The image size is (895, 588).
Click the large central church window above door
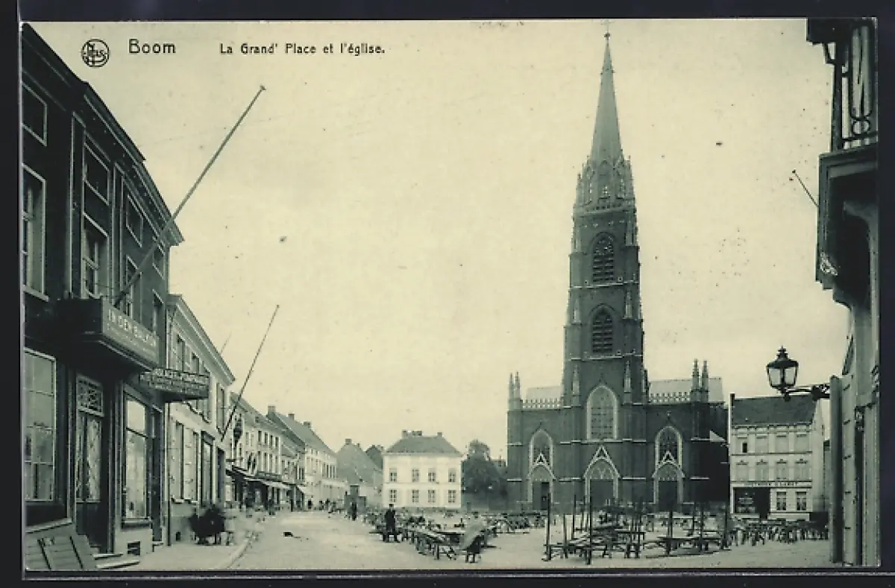point(601,414)
